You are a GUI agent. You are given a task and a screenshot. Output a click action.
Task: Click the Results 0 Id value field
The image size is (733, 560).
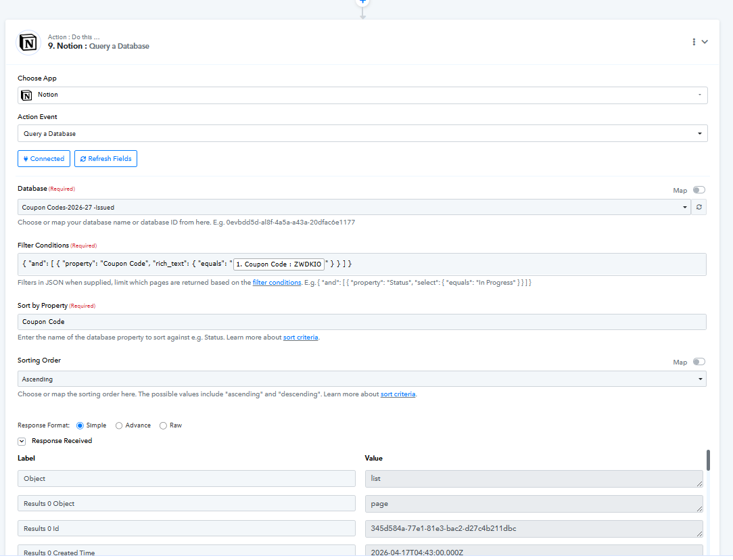(x=534, y=528)
